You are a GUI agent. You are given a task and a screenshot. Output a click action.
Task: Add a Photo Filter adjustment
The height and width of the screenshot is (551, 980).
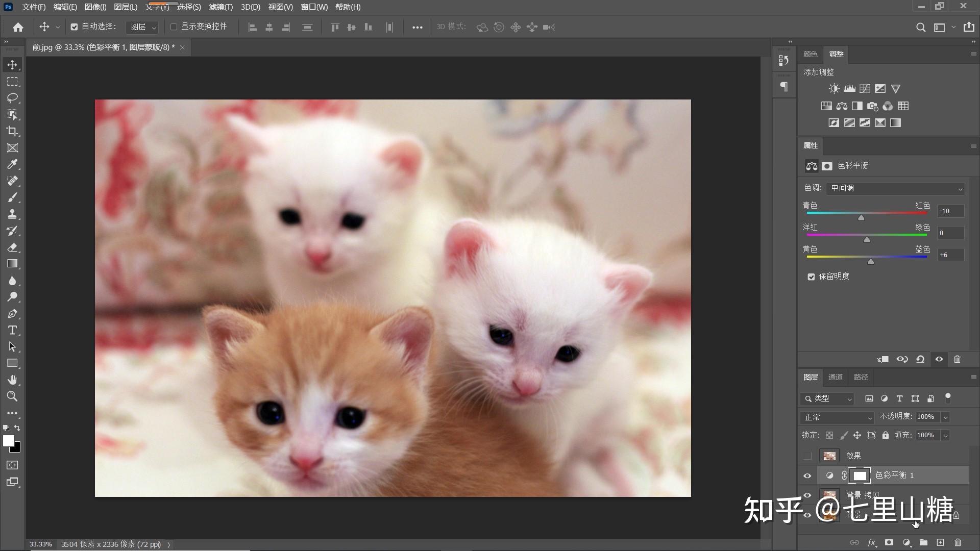click(x=873, y=106)
